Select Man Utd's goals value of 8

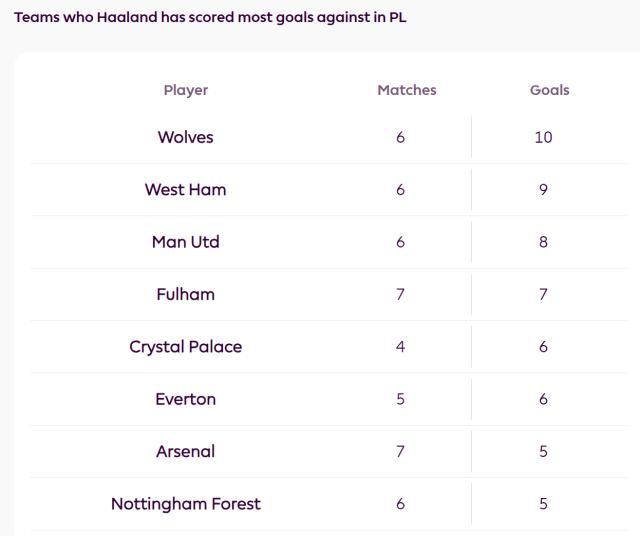pos(543,242)
